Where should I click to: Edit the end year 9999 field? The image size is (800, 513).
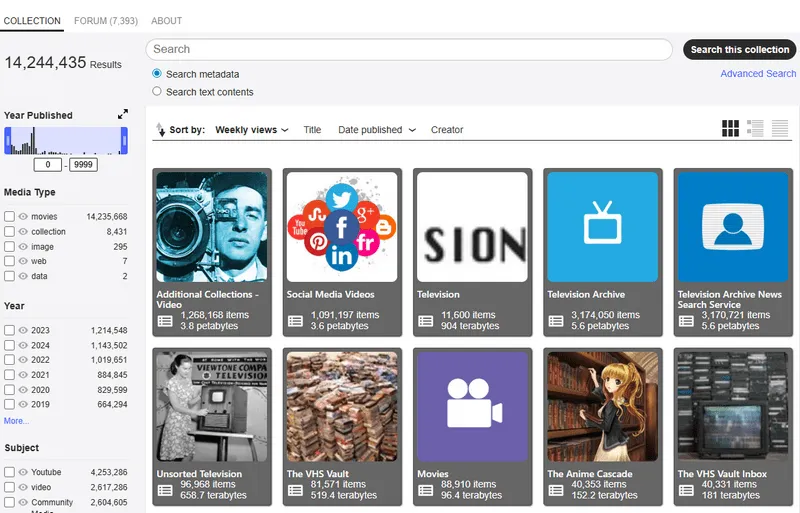tap(83, 164)
